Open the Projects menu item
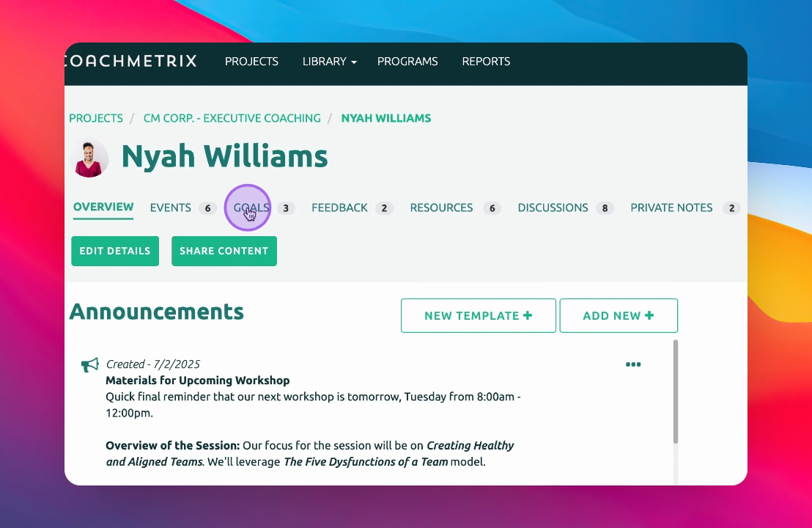Image resolution: width=812 pixels, height=528 pixels. click(x=251, y=61)
